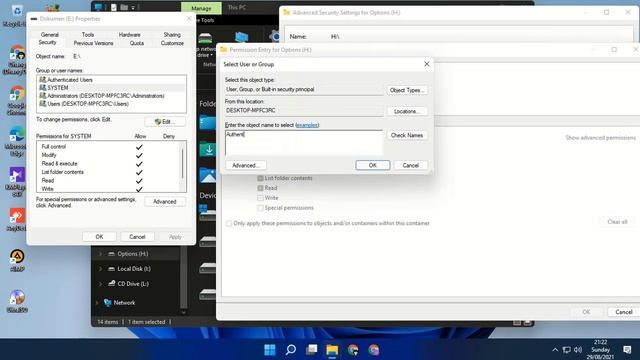The image size is (640, 360).
Task: Click the Locations button
Action: click(407, 111)
